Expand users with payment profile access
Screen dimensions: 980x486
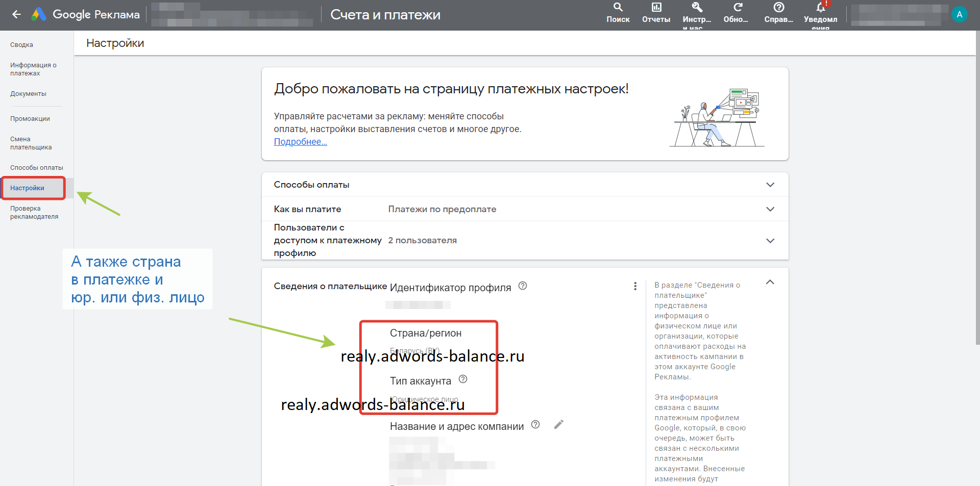pos(770,241)
